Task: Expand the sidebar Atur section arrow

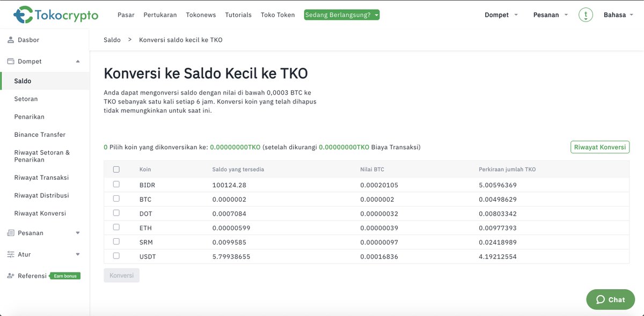Action: coord(78,254)
